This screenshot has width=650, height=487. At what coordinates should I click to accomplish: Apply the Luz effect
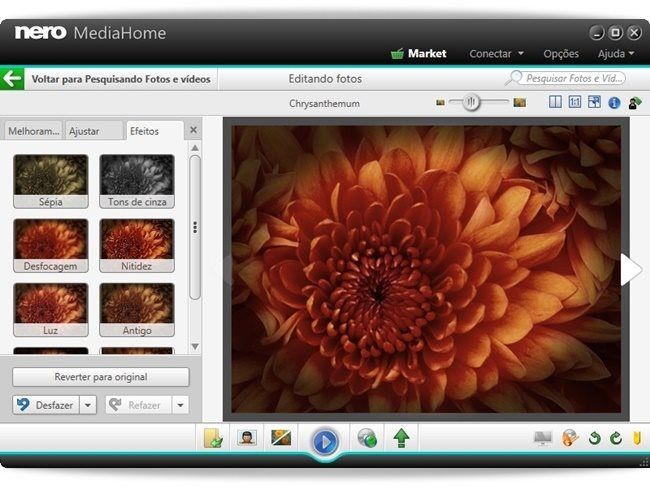point(51,309)
